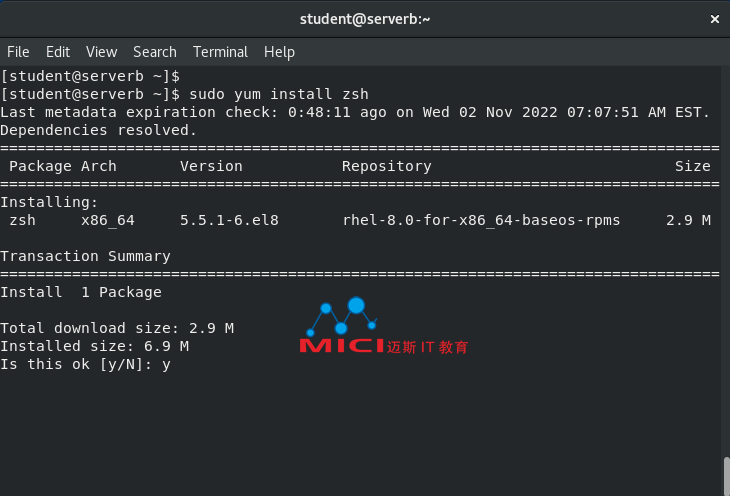This screenshot has width=730, height=496.
Task: Open the View menu
Action: click(x=101, y=52)
